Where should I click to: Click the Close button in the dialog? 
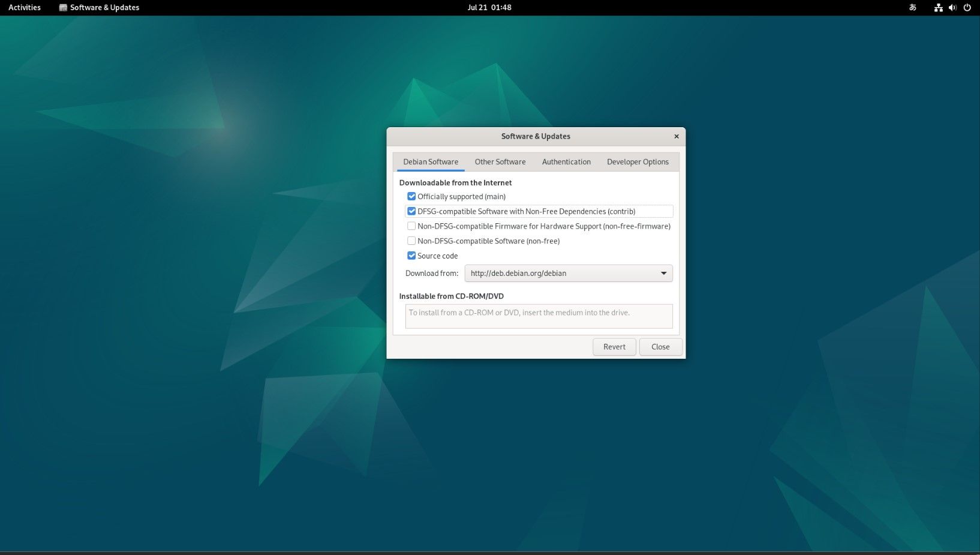click(660, 346)
